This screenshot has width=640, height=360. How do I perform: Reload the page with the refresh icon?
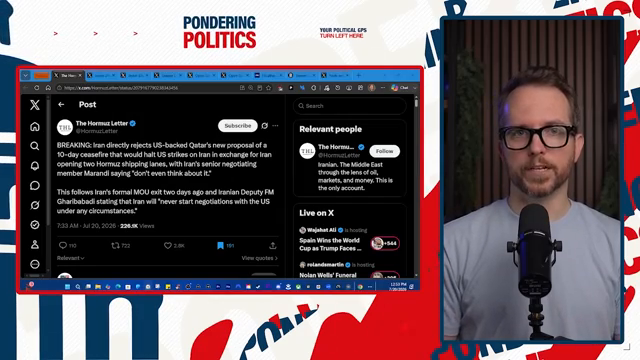pos(37,88)
